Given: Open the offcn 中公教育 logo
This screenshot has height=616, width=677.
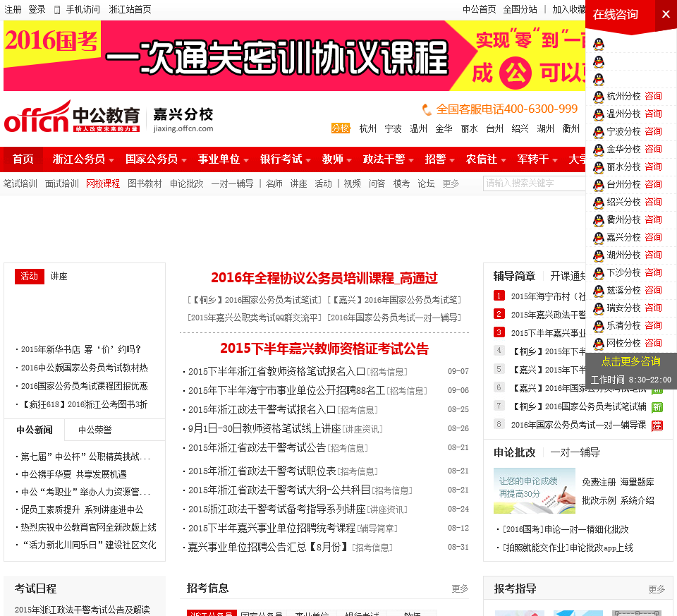Looking at the screenshot, I should tap(72, 116).
